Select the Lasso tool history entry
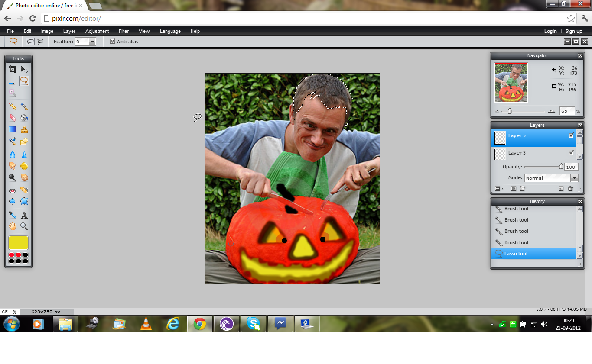 point(534,254)
